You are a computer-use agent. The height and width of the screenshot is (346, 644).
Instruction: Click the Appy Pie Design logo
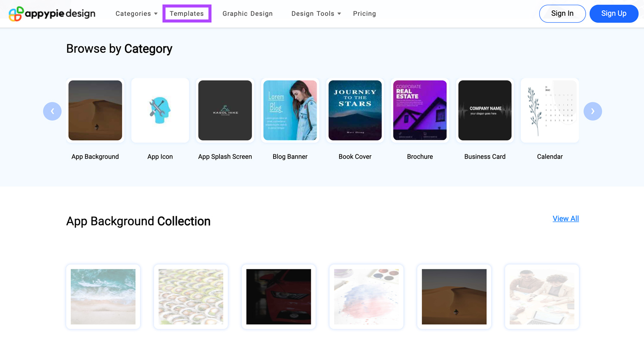[52, 14]
